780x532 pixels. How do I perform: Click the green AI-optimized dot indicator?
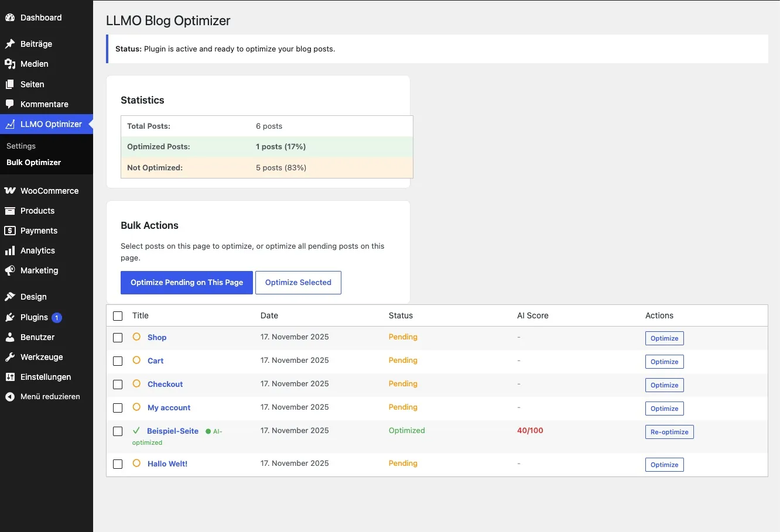point(208,431)
